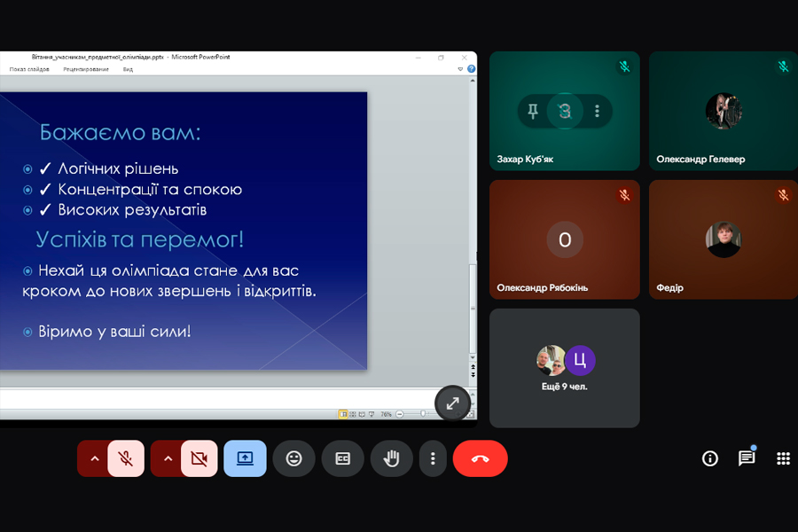Open the activities grid icon
The height and width of the screenshot is (532, 798).
783,458
